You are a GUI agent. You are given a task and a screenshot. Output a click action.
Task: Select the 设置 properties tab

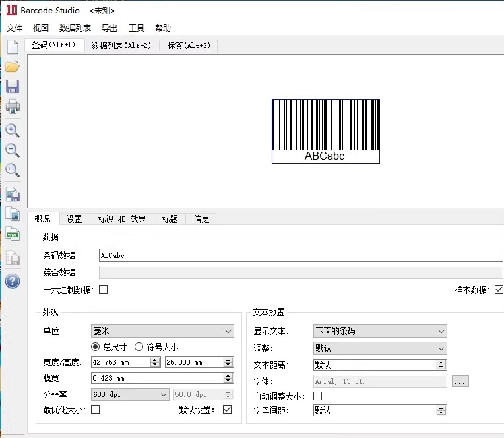[x=75, y=219]
